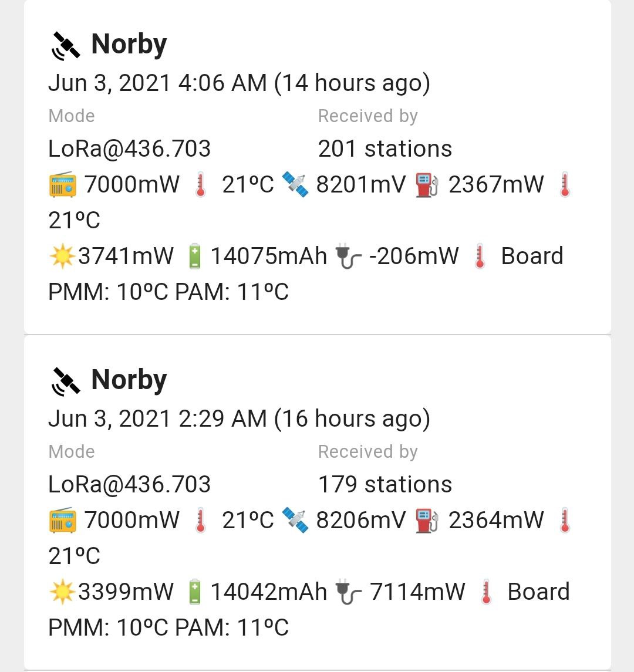Viewport: 634px width, 672px height.
Task: Click the satellite emoji beside 8201mV
Action: [x=295, y=184]
